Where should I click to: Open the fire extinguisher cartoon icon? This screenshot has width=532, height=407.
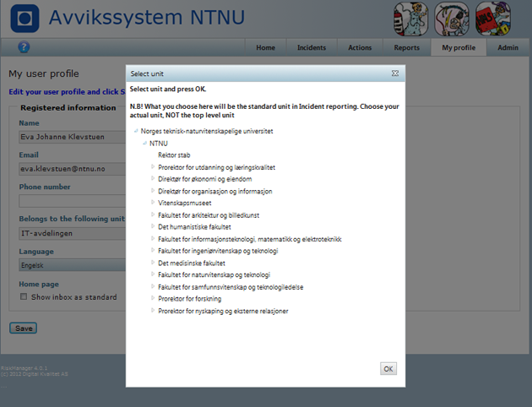coord(411,19)
